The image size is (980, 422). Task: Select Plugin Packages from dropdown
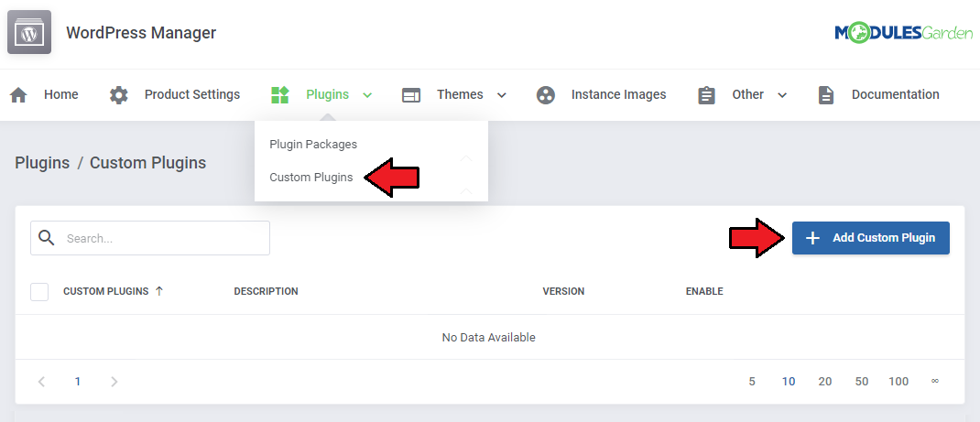click(313, 145)
